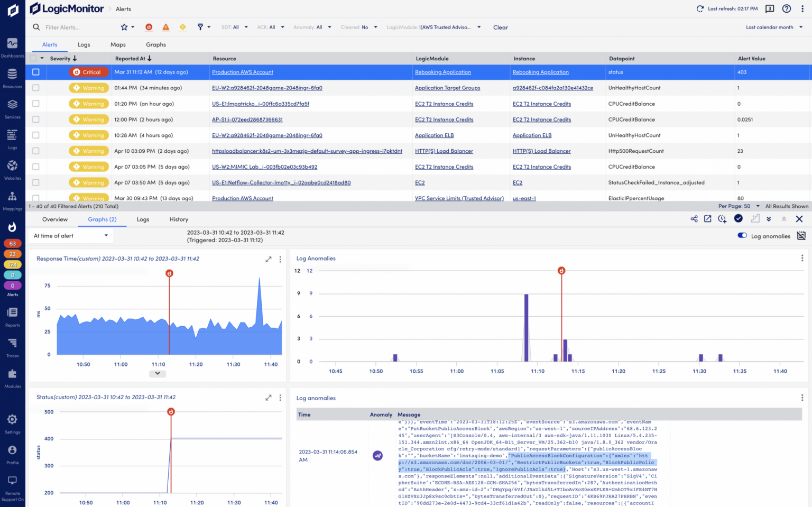Click the SDT clock icon in the detail toolbar
The height and width of the screenshot is (507, 812).
(722, 219)
